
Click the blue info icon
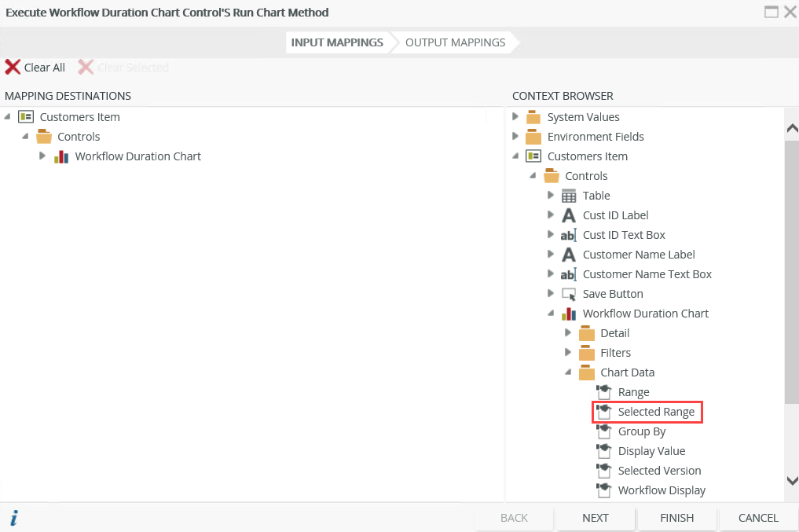click(x=14, y=518)
